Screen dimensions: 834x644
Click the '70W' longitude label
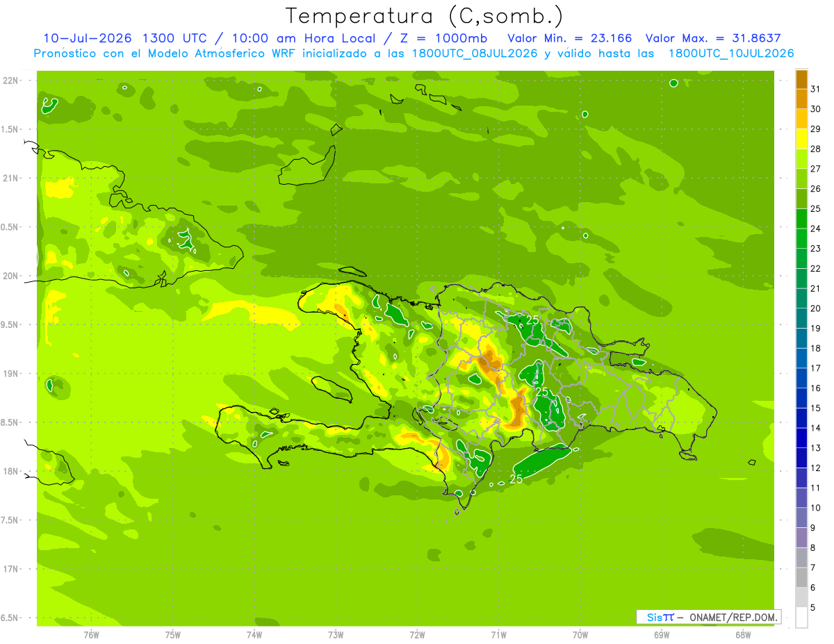(x=580, y=634)
